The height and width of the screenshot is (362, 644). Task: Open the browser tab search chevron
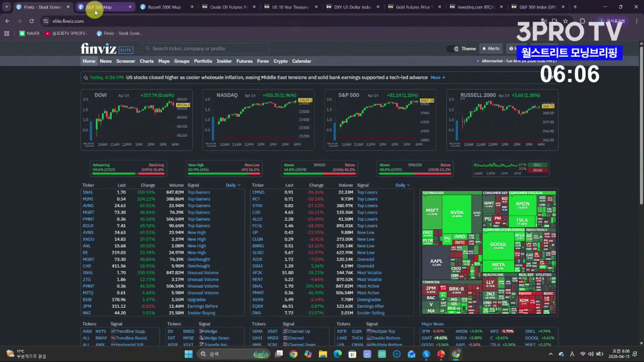tap(6, 7)
